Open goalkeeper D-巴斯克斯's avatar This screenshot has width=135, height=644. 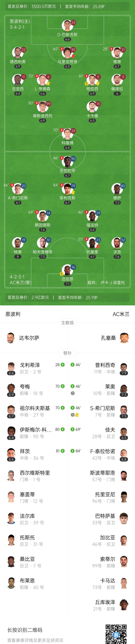point(67,25)
